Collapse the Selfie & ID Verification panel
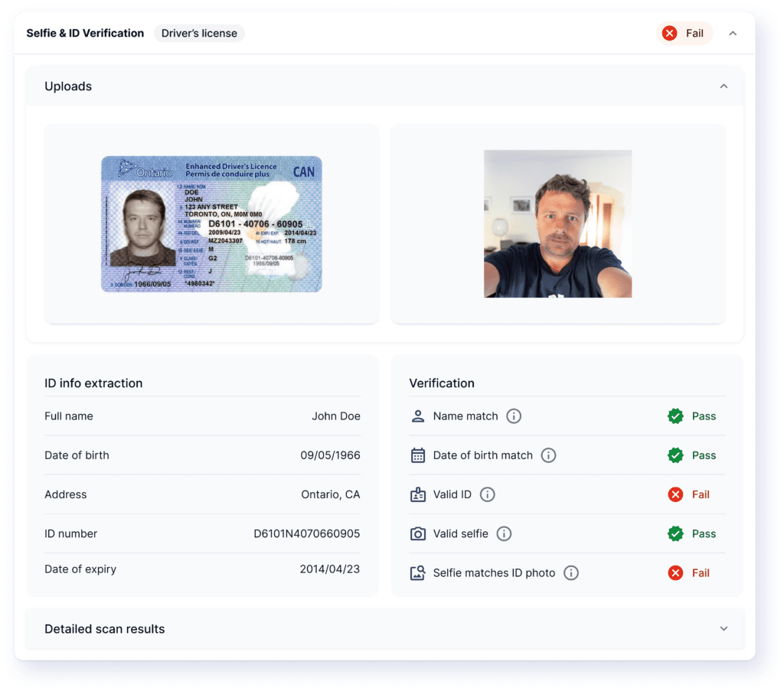The width and height of the screenshot is (784, 691). coord(733,34)
